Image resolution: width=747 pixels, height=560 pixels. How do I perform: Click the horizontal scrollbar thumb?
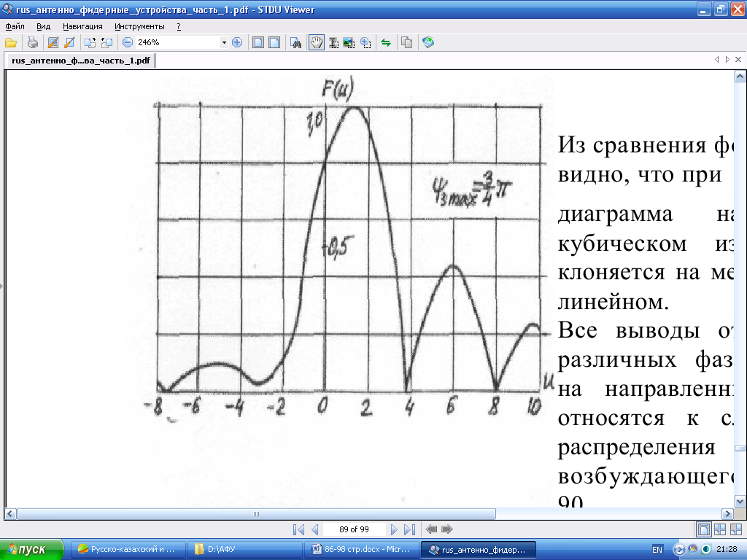[256, 514]
